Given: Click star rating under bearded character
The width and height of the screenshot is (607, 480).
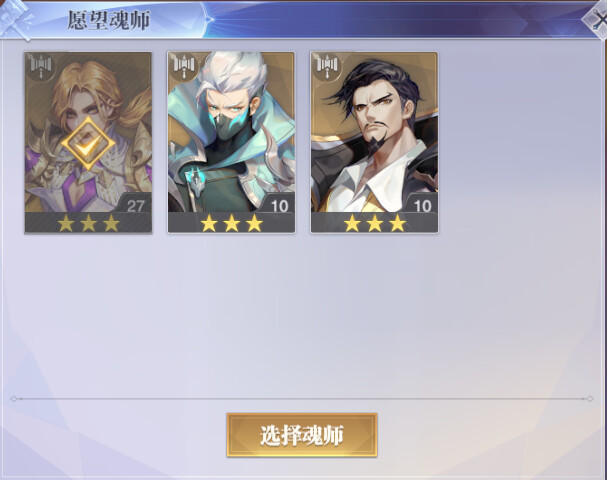Looking at the screenshot, I should coord(375,223).
